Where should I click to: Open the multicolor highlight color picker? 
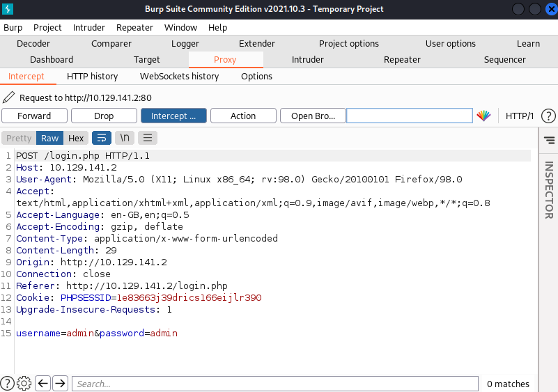[x=483, y=116]
